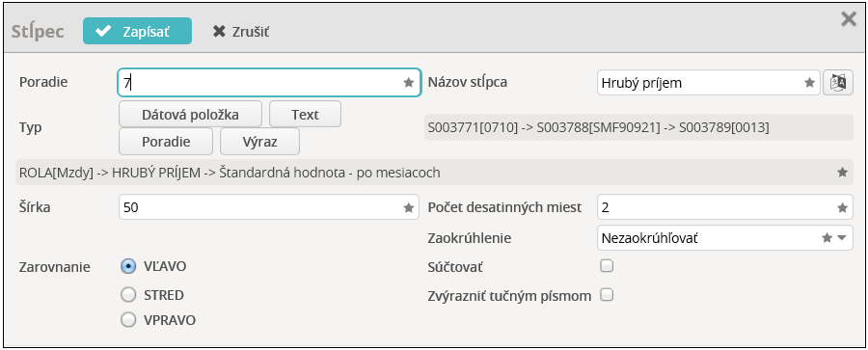The width and height of the screenshot is (868, 350).
Task: Choose the Text type button
Action: [x=305, y=115]
